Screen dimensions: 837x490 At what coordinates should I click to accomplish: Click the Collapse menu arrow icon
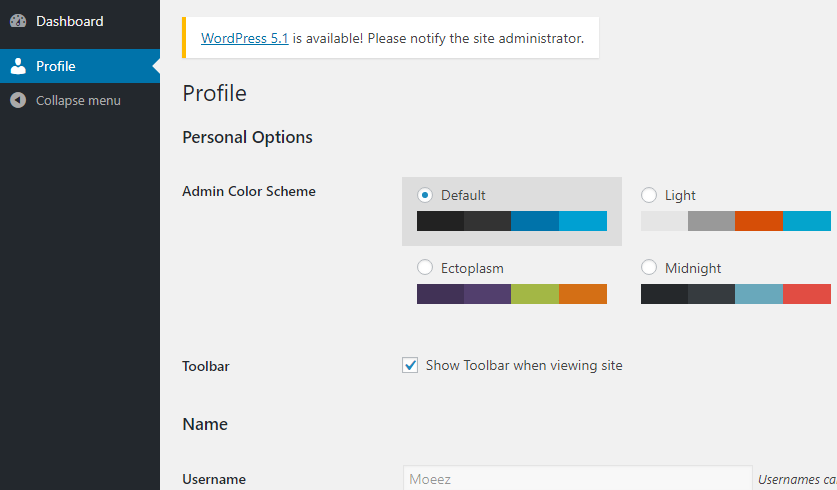pos(18,100)
